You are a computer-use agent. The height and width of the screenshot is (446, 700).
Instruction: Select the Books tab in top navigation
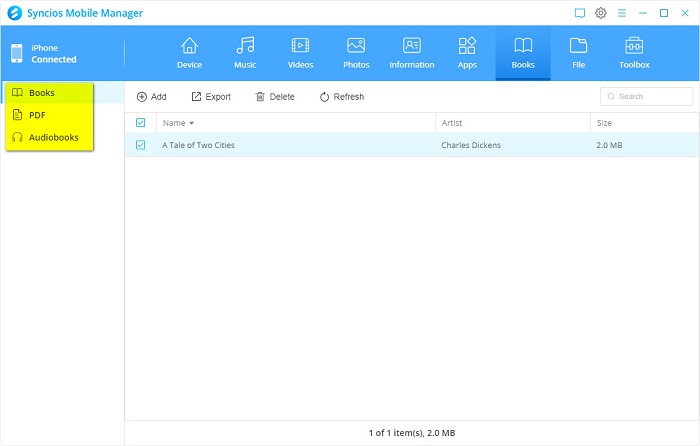pos(523,52)
